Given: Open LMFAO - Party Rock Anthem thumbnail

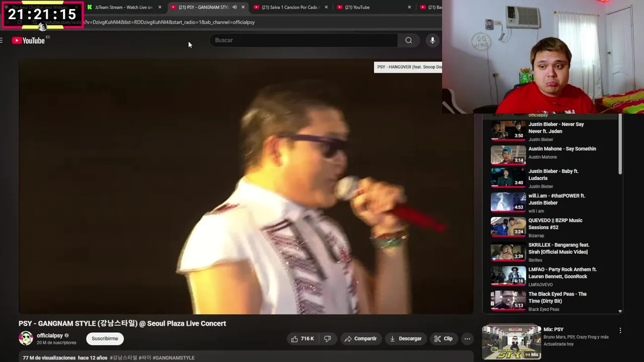Looking at the screenshot, I should [508, 276].
